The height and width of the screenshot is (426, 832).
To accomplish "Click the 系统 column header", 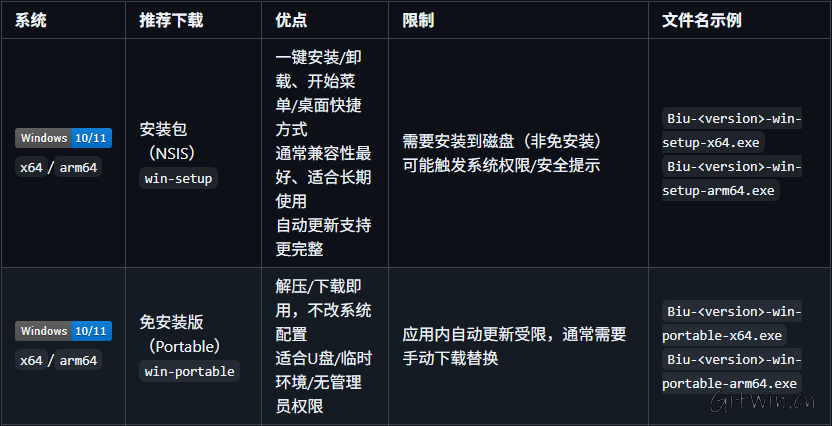I will point(31,20).
